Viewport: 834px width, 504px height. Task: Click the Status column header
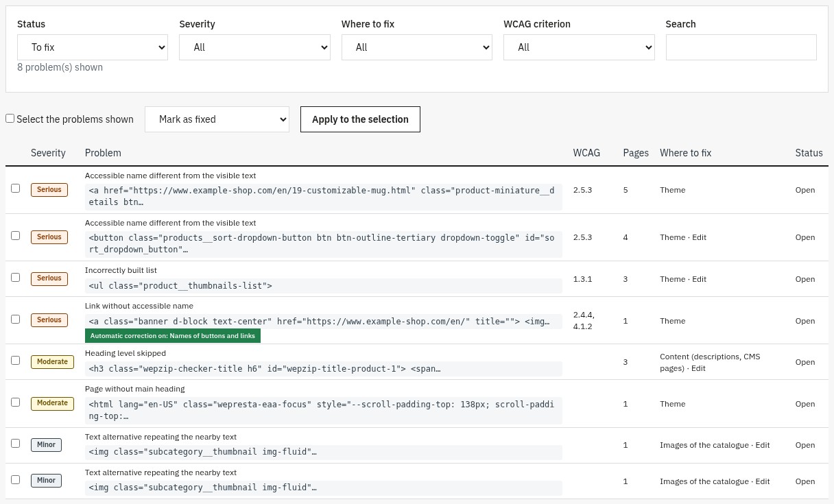coord(809,153)
